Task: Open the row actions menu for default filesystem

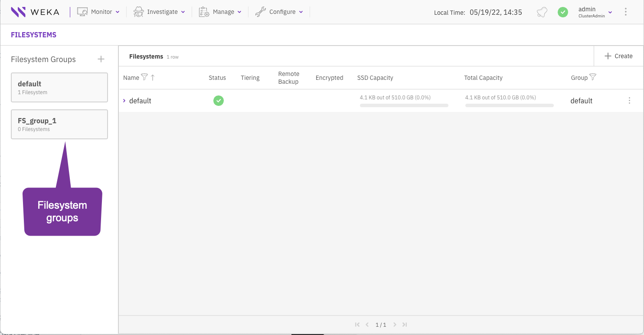Action: [629, 100]
